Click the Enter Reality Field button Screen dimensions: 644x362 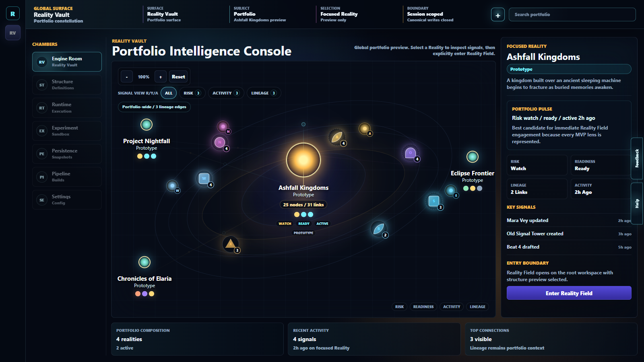click(569, 293)
